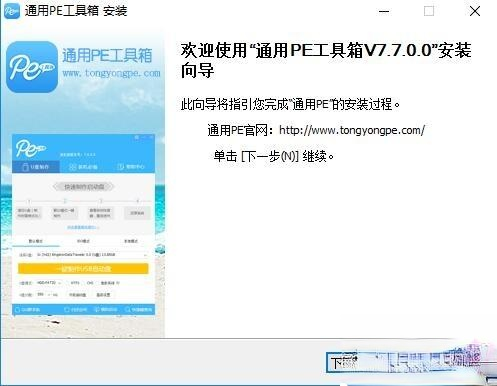
Task: Minimize the 通用PE工具箱 安装 window
Action: click(384, 11)
